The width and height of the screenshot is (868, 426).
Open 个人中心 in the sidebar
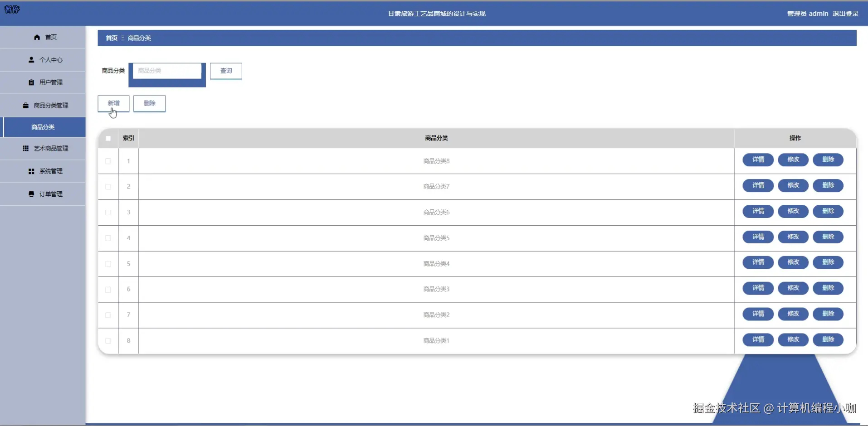click(43, 60)
